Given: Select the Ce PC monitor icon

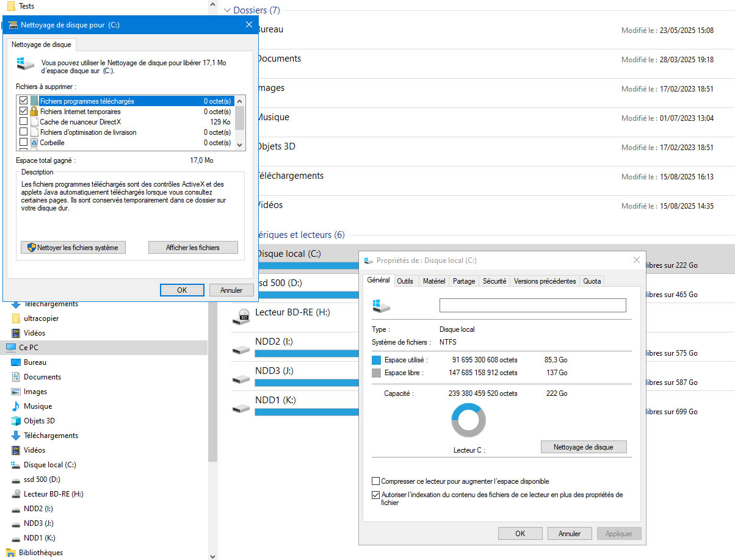Looking at the screenshot, I should point(11,348).
